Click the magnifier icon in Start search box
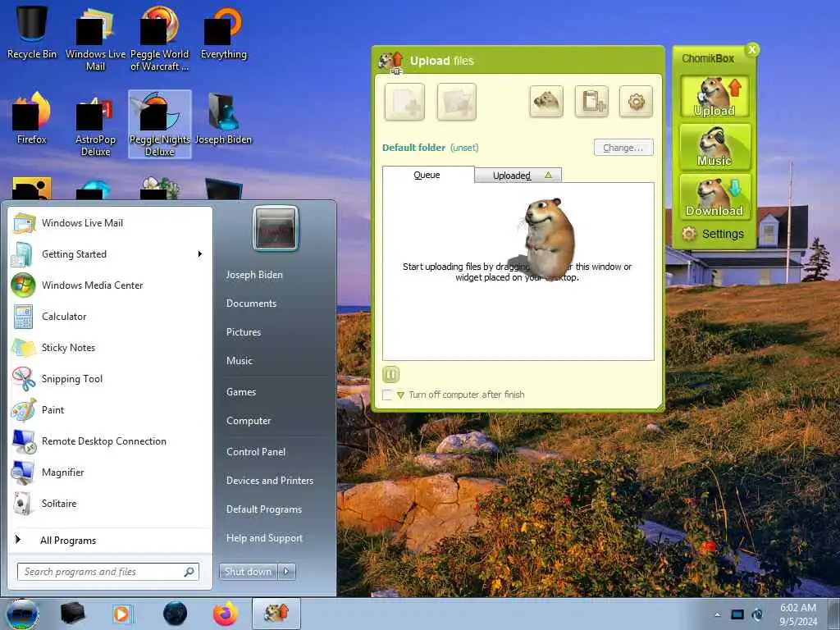840x630 pixels. [189, 572]
